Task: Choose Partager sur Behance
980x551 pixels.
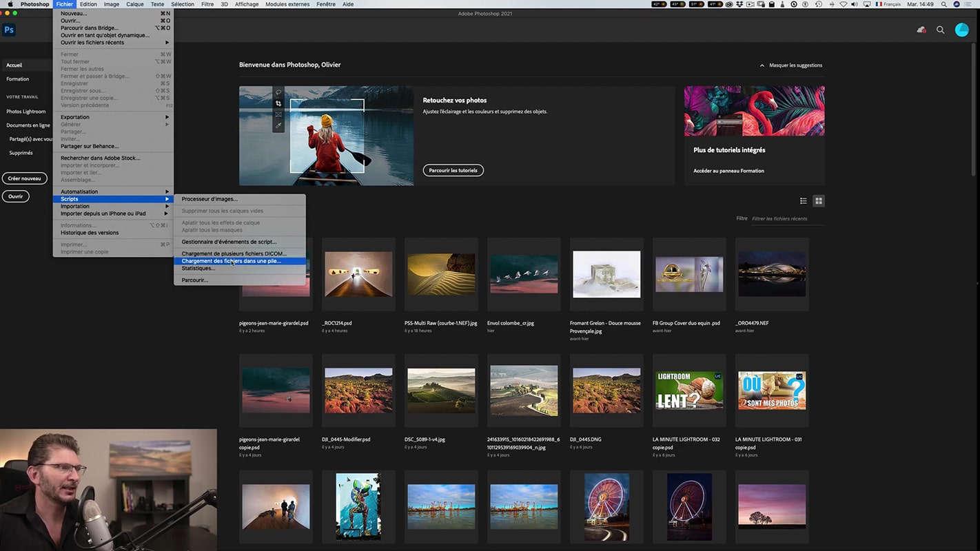Action: [x=114, y=146]
